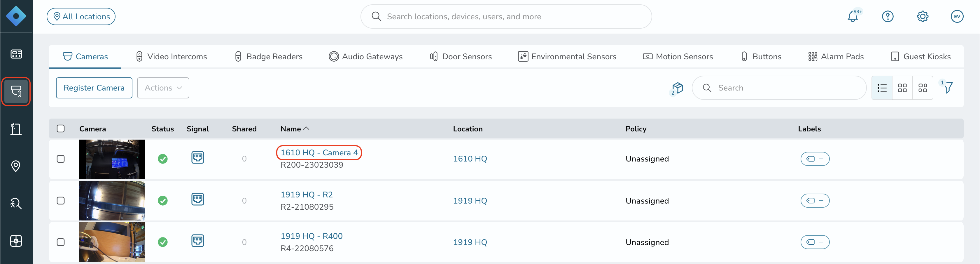Add label to 1919 HQ - R2
Viewport: 980px width, 264px height.
pos(815,201)
